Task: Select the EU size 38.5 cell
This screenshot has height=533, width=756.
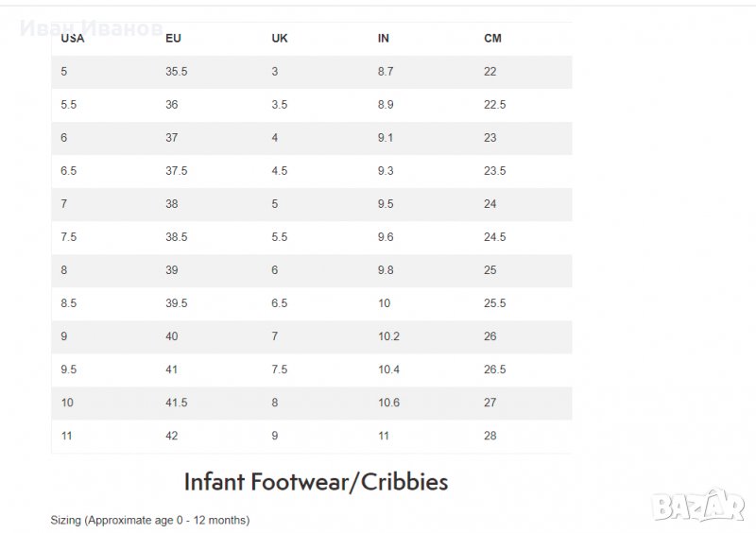Action: pos(176,237)
